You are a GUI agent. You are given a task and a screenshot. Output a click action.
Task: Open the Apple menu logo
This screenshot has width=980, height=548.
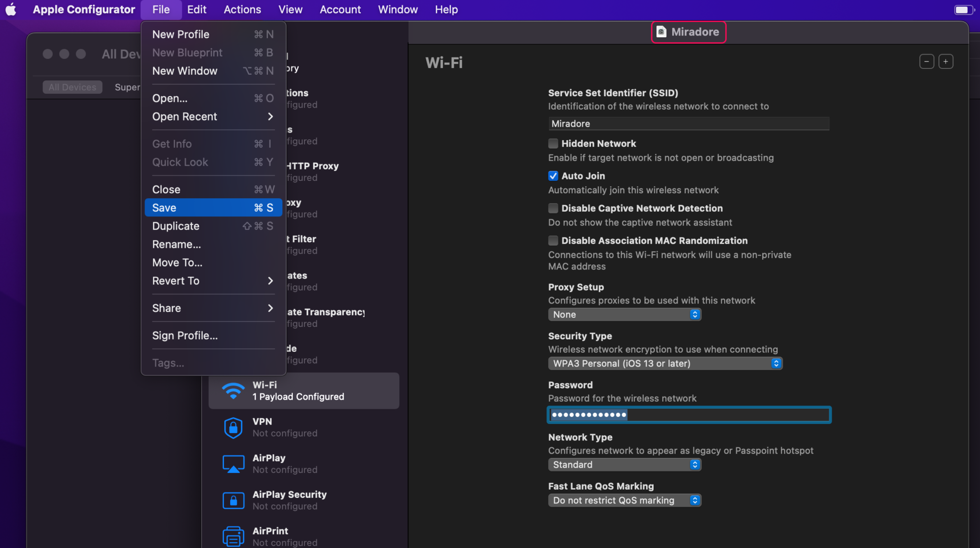point(11,10)
